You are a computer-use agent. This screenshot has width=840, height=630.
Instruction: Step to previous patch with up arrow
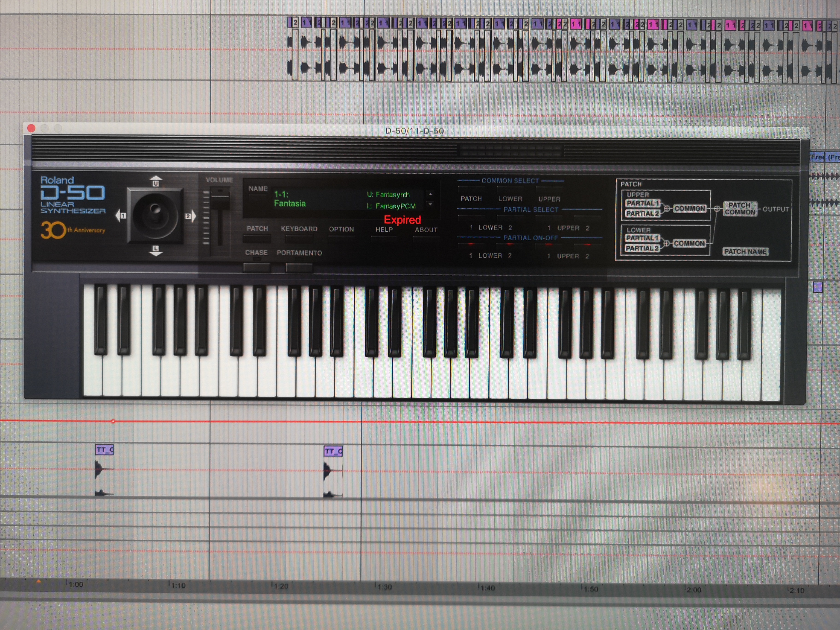click(x=430, y=194)
